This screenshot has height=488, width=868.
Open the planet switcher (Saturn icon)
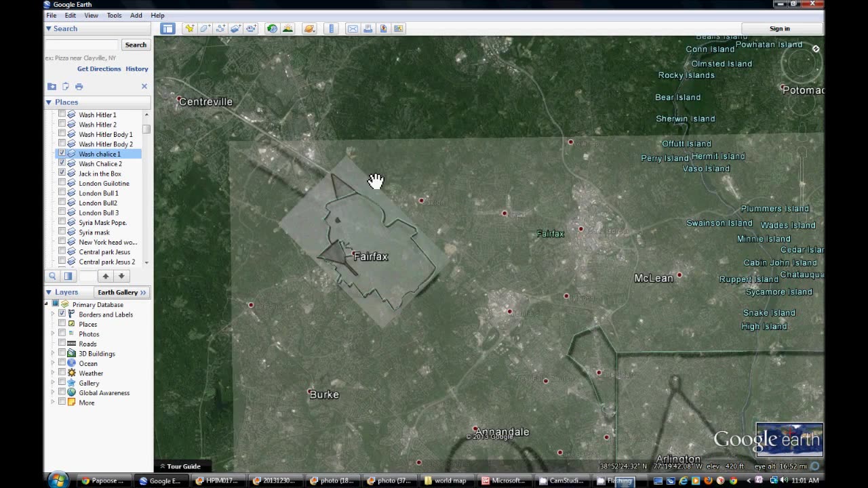coord(309,28)
